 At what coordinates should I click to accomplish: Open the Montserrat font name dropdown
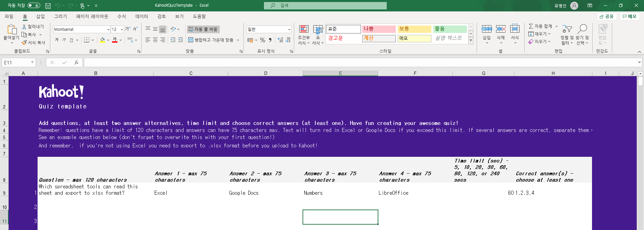coord(108,30)
